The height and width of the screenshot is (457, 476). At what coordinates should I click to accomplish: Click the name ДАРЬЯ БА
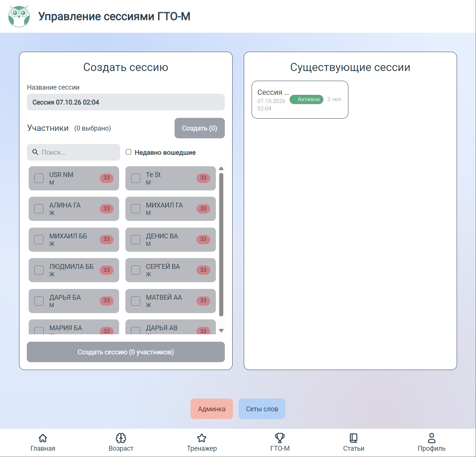pyautogui.click(x=65, y=297)
